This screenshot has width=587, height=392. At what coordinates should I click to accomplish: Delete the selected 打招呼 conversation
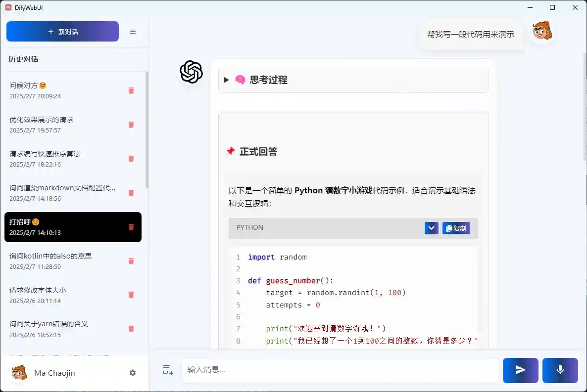click(131, 227)
